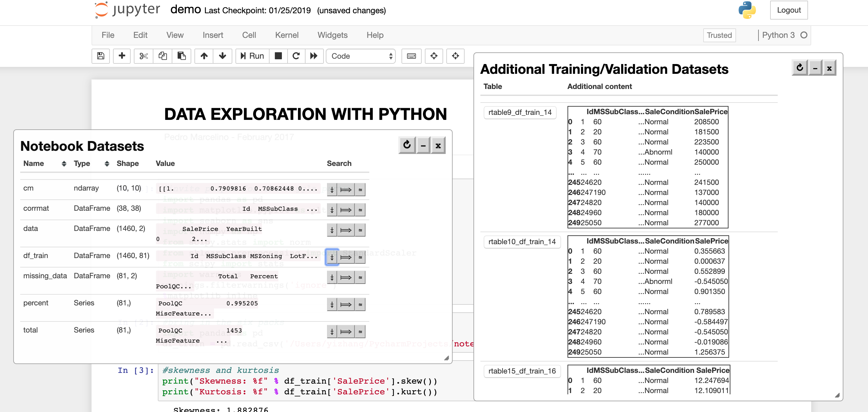Open the View menu
The image size is (868, 412).
(175, 35)
